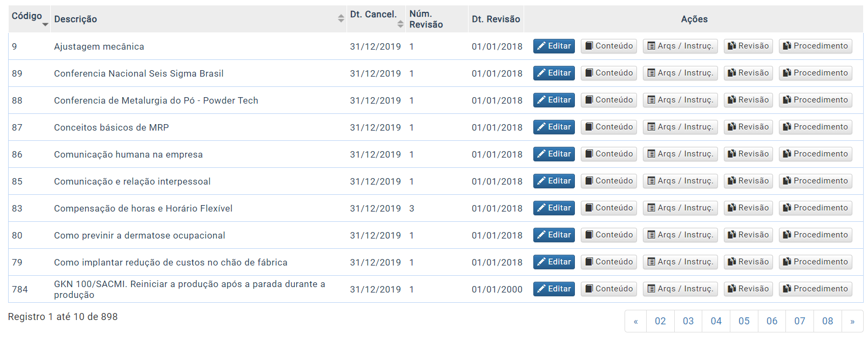Go to page 05
The image size is (868, 340).
pos(744,321)
